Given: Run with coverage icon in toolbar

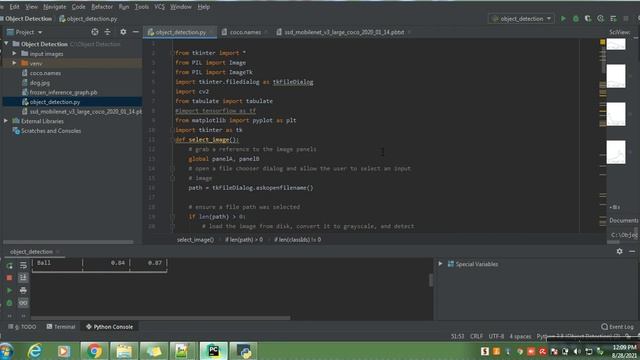Looking at the screenshot, I should (588, 18).
